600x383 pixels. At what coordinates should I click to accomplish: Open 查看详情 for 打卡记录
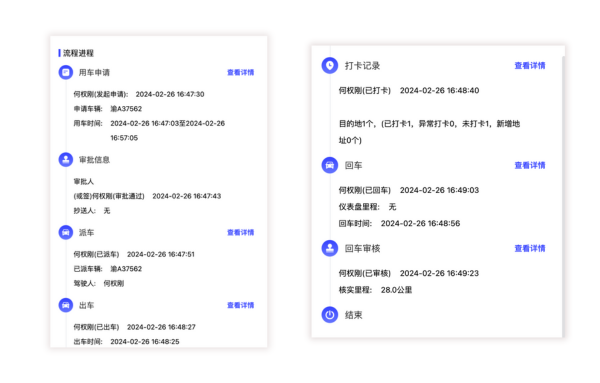(530, 66)
